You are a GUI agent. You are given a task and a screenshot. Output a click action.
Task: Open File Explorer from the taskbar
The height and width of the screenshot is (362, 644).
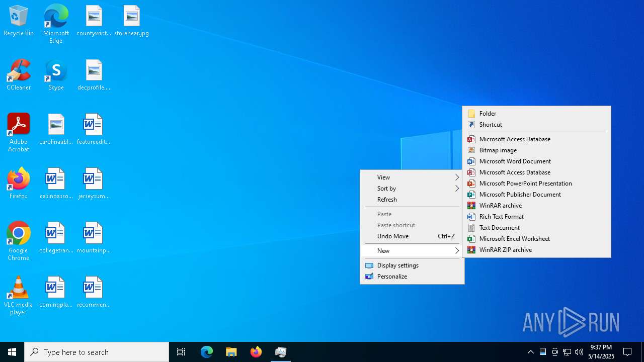point(231,352)
